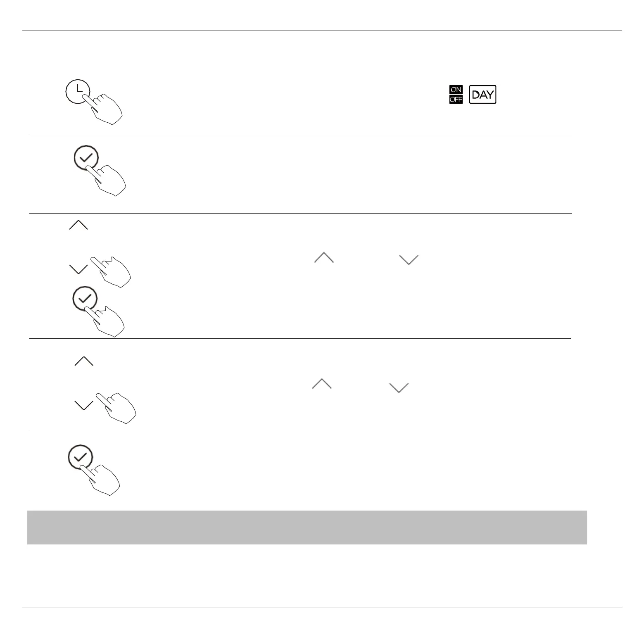
Task: Click the gray note bar at the bottom
Action: pos(307,527)
